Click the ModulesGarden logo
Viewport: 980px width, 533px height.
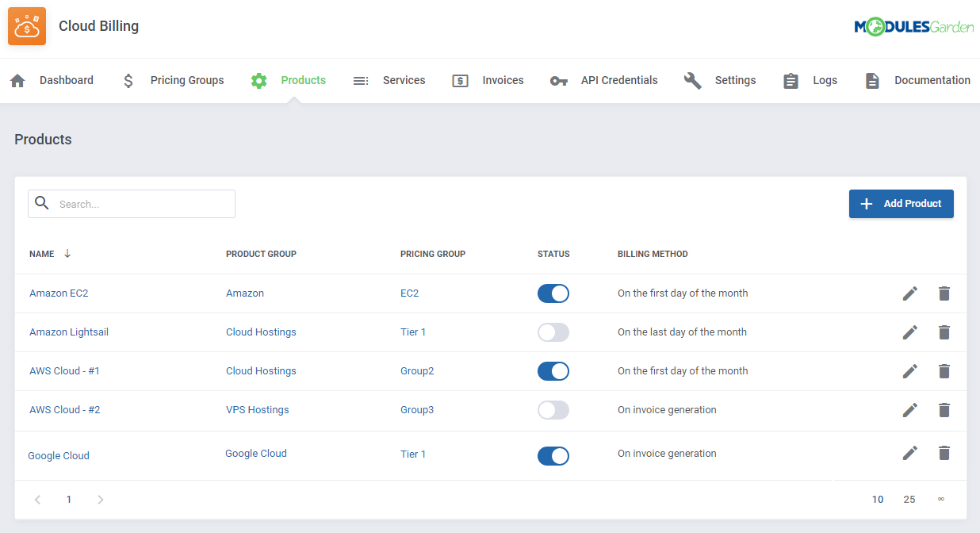(913, 27)
